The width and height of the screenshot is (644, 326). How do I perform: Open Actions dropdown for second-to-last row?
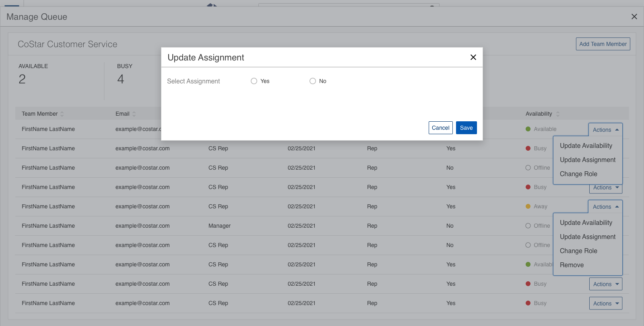(x=605, y=284)
